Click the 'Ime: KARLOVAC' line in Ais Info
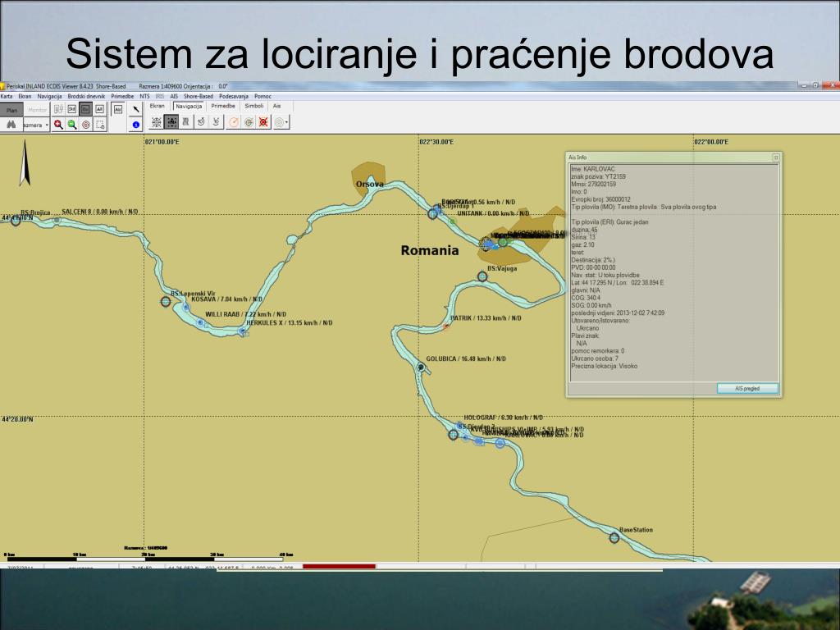Viewport: 840px width, 630px height. [x=593, y=169]
